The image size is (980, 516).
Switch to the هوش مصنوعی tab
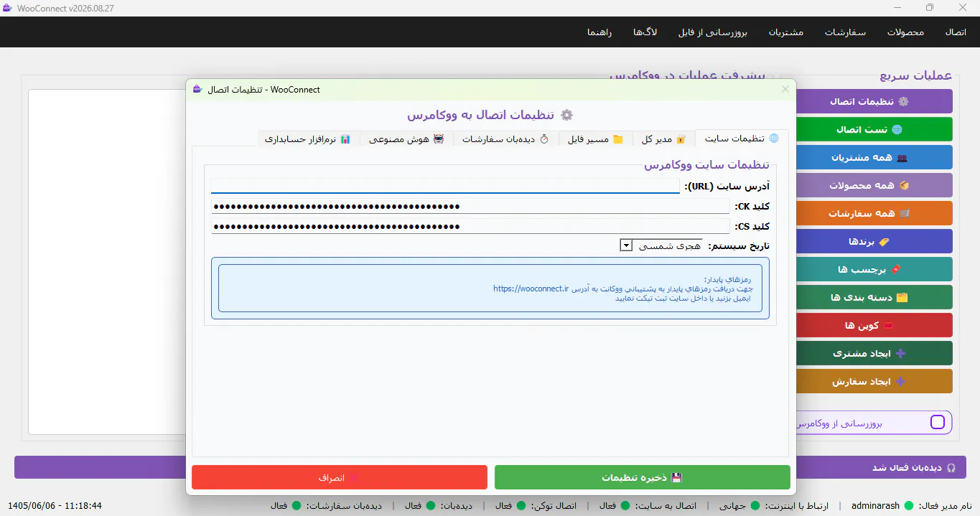click(x=406, y=139)
